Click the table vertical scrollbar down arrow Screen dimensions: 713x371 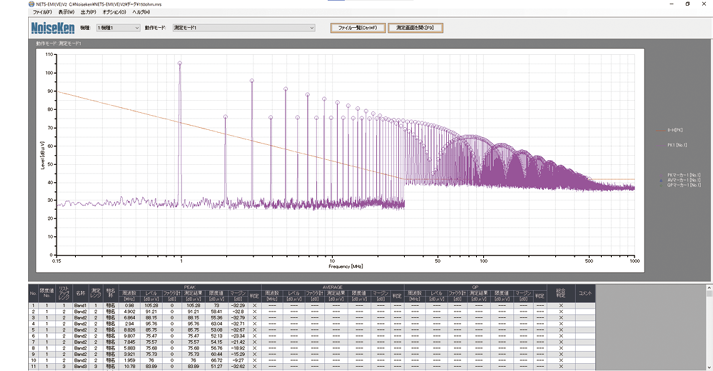(x=709, y=367)
